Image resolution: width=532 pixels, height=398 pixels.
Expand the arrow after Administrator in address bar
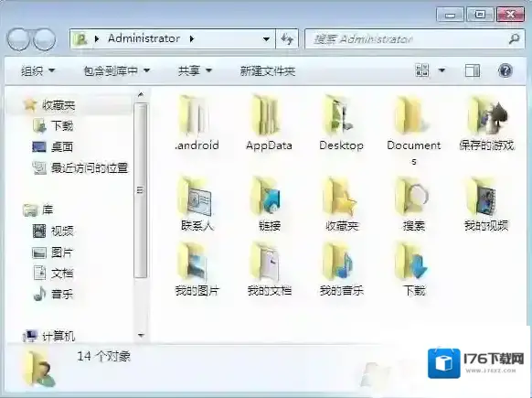(192, 39)
